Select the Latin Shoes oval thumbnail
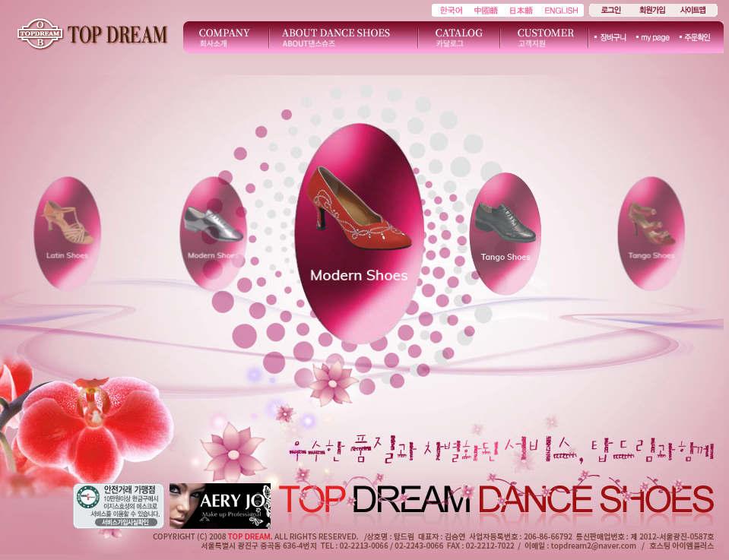 pos(68,233)
